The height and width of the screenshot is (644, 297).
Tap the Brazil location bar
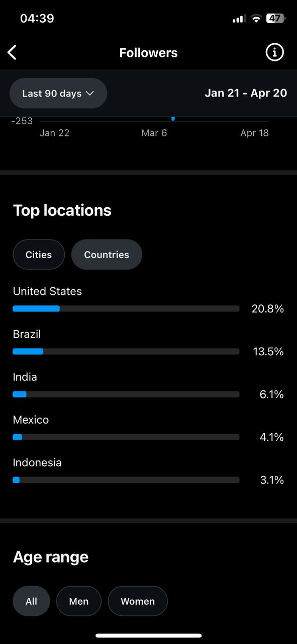tap(126, 351)
